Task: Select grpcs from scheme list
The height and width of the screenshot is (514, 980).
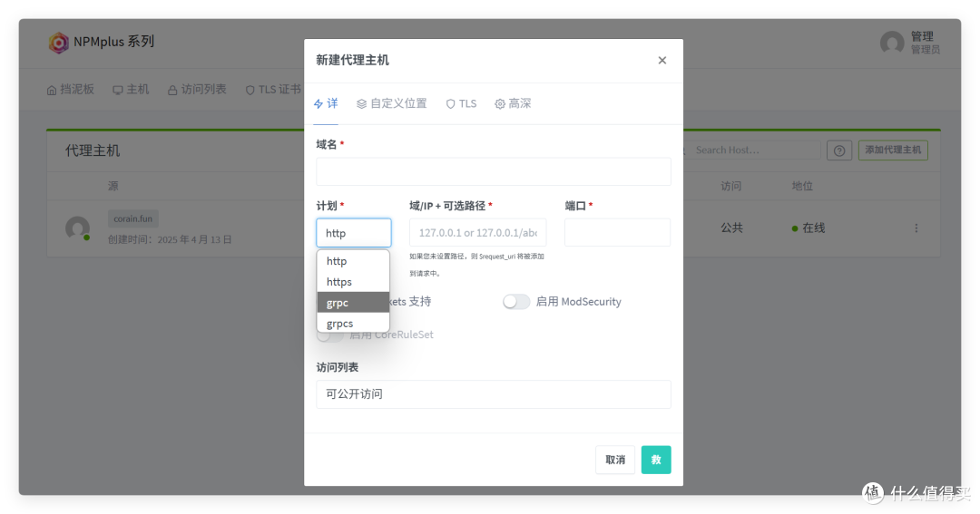Action: pyautogui.click(x=353, y=323)
